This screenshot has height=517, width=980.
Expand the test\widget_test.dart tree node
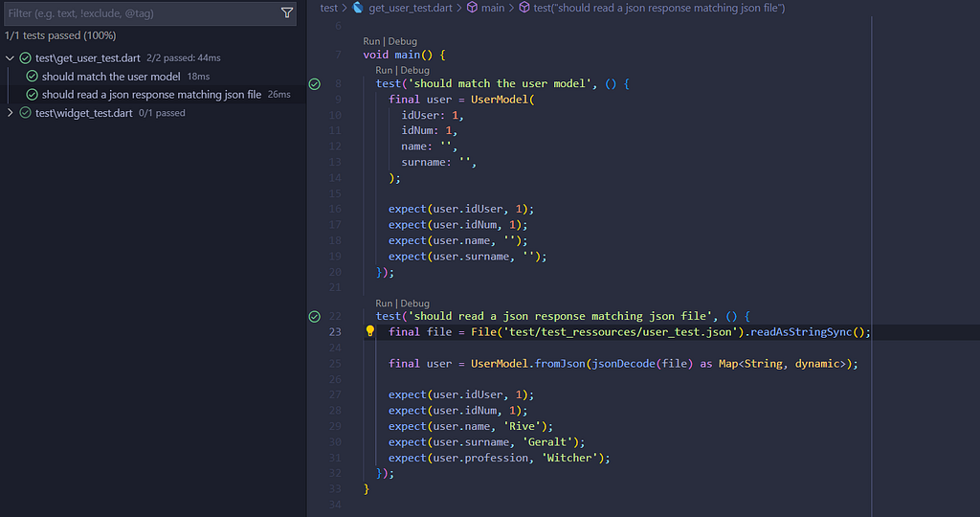coord(10,113)
